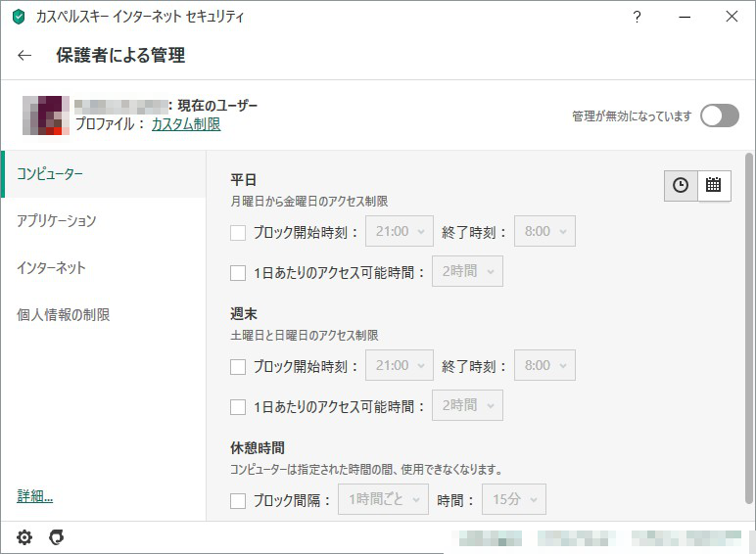Open weekend end time 8:00 dropdown
This screenshot has width=756, height=554.
coord(544,365)
